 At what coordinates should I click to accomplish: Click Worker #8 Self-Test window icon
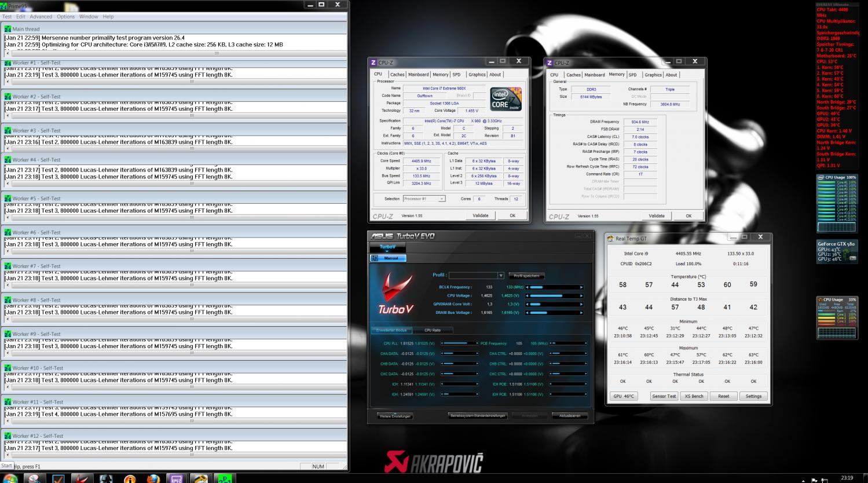click(8, 300)
